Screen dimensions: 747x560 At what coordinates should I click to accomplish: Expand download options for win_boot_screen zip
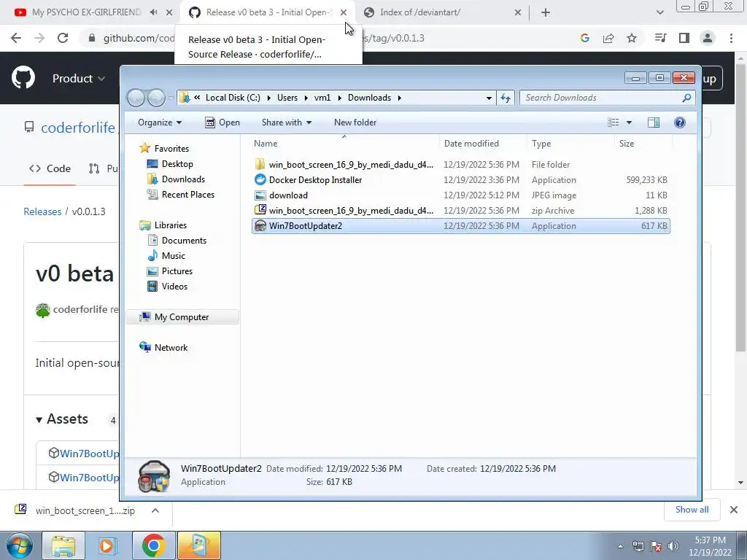pyautogui.click(x=155, y=510)
